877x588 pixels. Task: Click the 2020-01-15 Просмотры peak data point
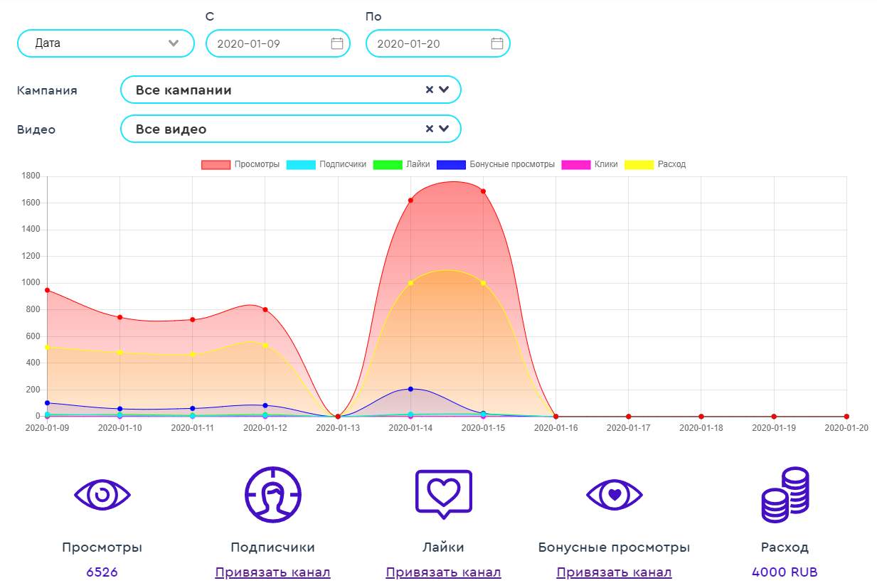coord(483,191)
